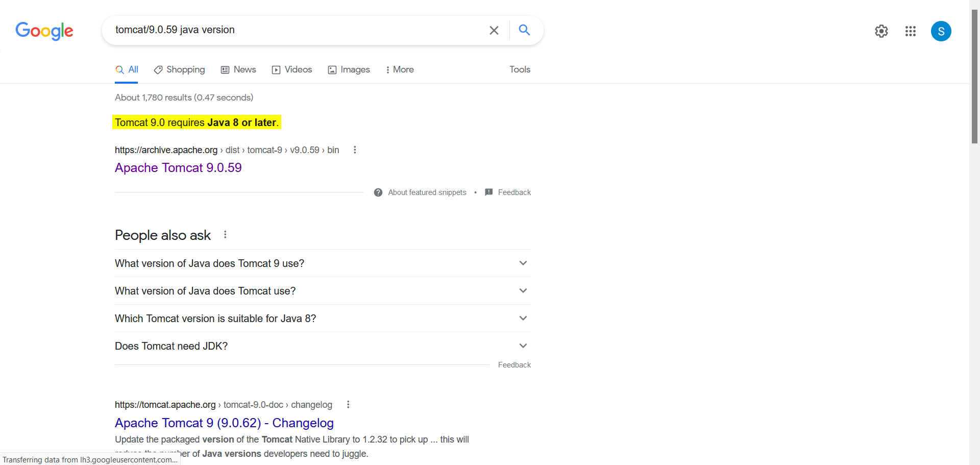Open the account avatar labeled S

tap(940, 31)
